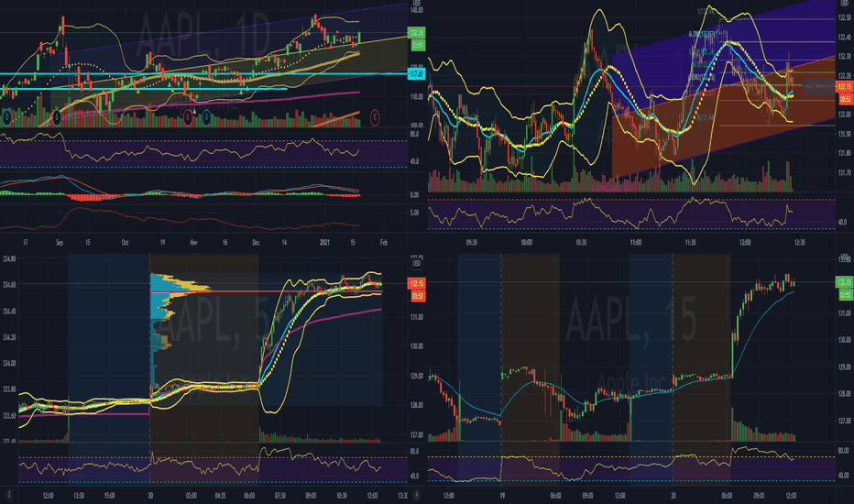Click the 'Nov' label on the 1D time axis
This screenshot has height=504, width=854.
coord(192,243)
